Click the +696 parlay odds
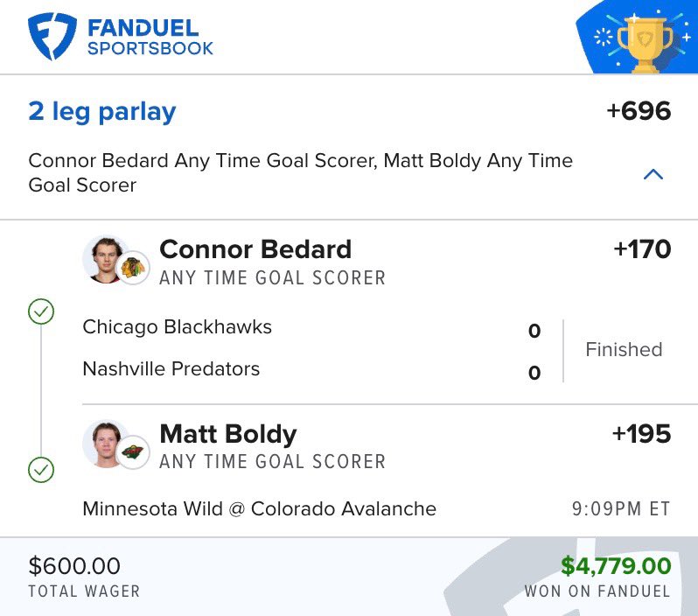This screenshot has width=698, height=616. coord(639,112)
